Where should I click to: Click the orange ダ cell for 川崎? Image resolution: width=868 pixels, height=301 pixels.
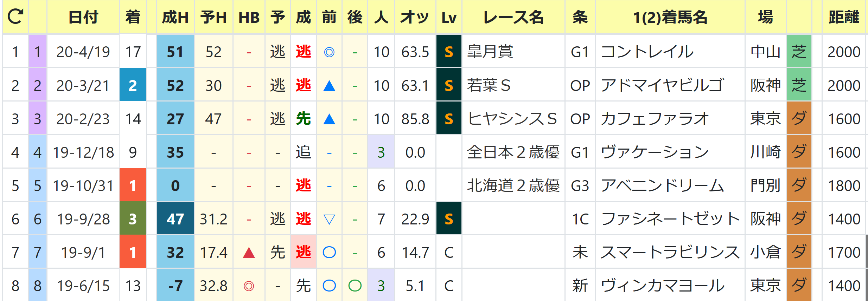pyautogui.click(x=799, y=152)
